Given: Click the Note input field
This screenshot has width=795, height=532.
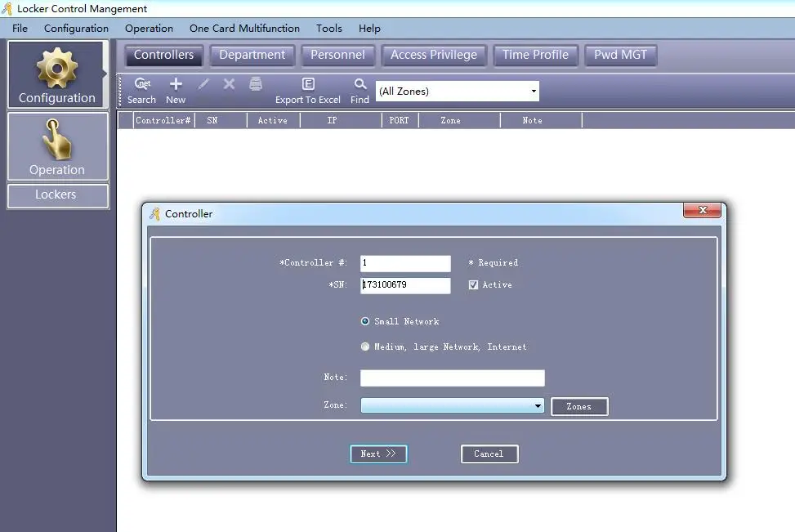Looking at the screenshot, I should click(x=453, y=378).
